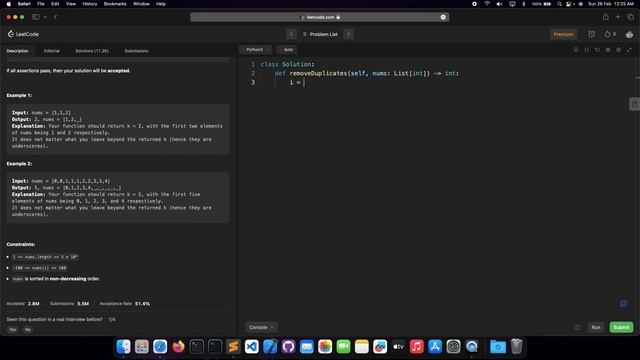The image size is (640, 360).
Task: Go to next problem arrow
Action: tap(349, 34)
